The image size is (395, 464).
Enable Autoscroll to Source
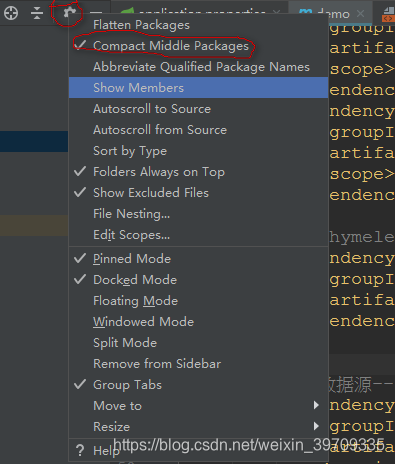pos(198,109)
